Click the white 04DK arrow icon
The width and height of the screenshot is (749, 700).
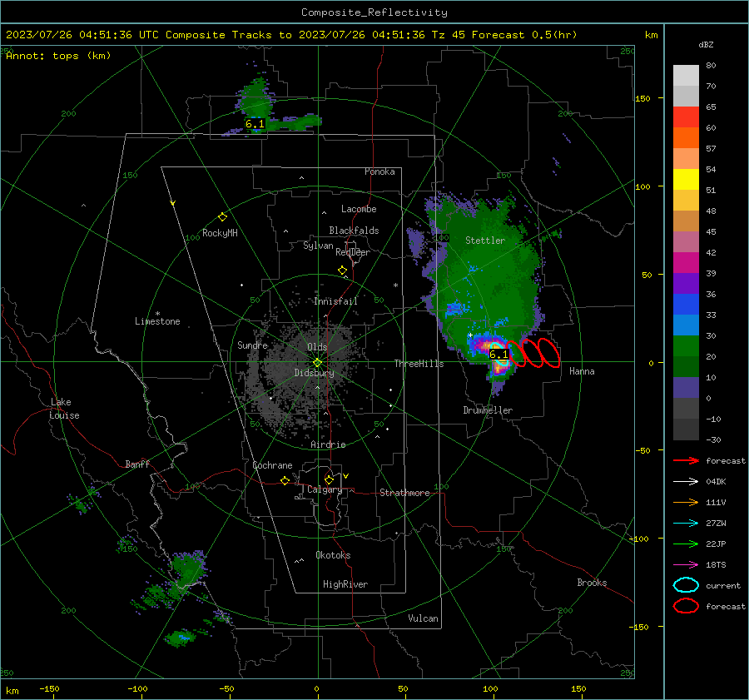coord(686,482)
